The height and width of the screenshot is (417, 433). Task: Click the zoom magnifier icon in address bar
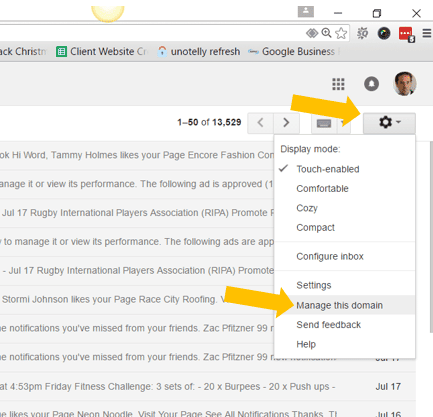coord(326,33)
